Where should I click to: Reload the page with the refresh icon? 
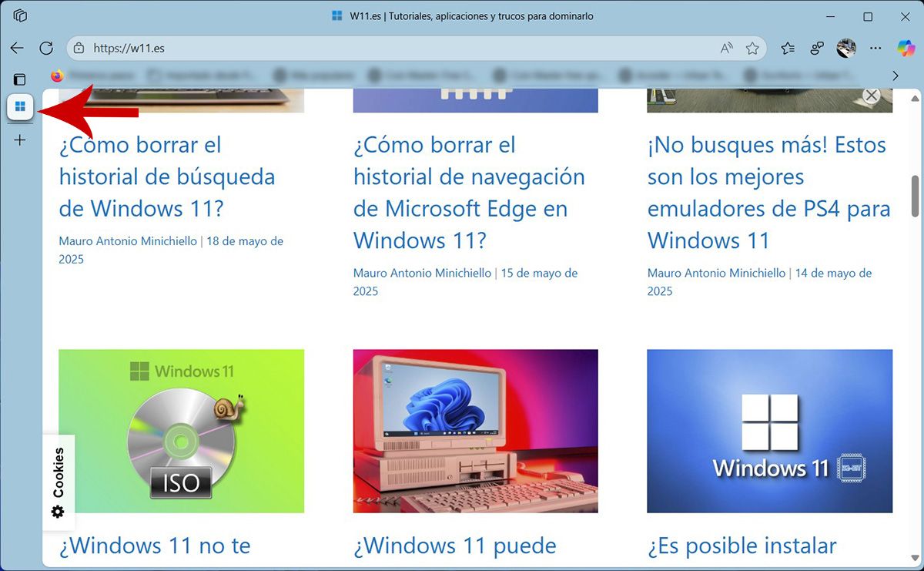46,48
